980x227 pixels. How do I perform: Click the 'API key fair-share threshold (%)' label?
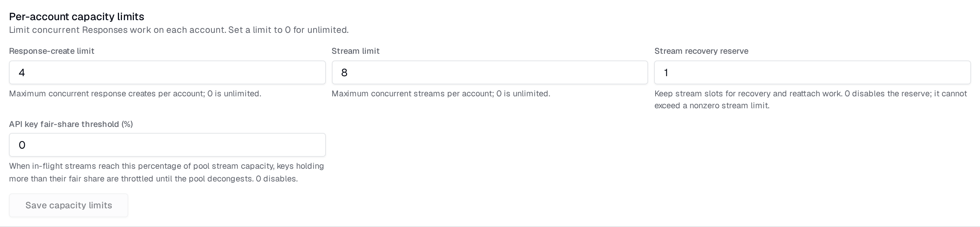(71, 124)
